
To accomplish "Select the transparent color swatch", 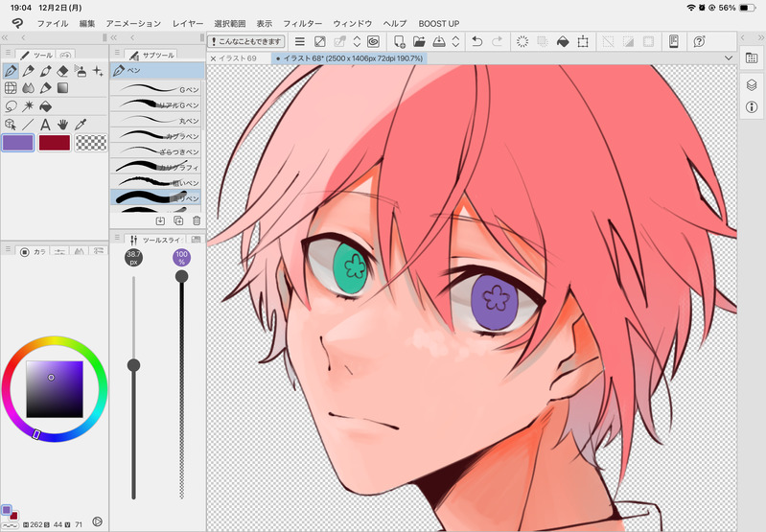I will 91,143.
